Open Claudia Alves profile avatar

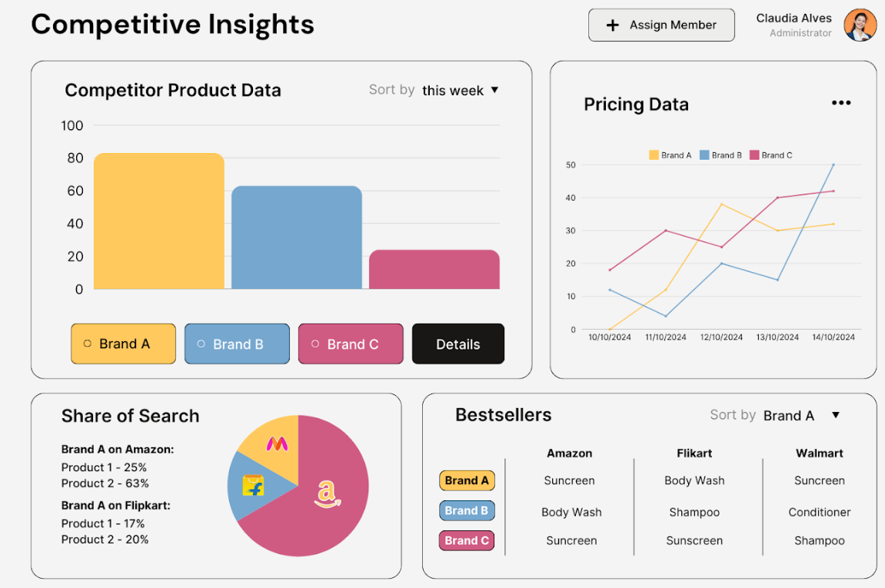pos(860,25)
